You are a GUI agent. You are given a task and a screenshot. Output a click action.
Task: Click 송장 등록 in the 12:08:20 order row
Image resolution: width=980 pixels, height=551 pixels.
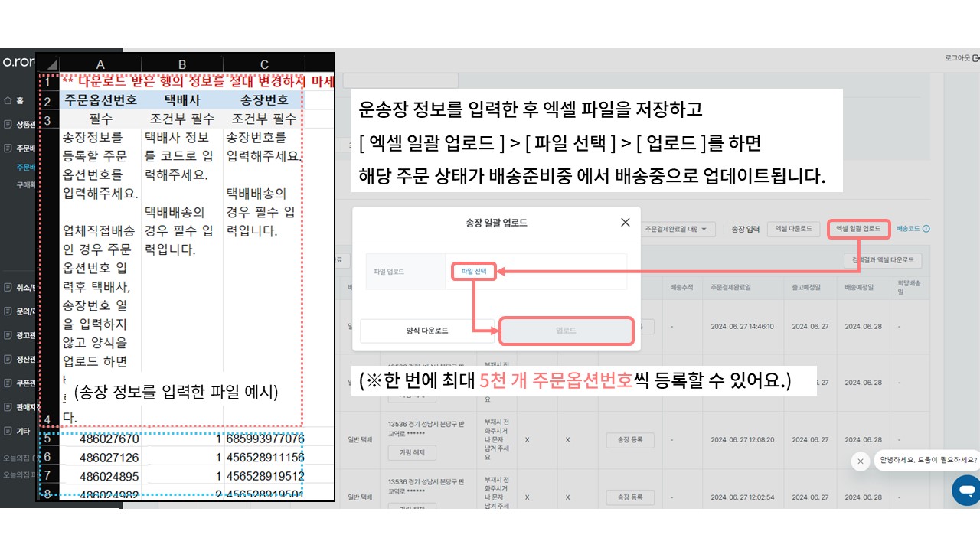point(629,440)
